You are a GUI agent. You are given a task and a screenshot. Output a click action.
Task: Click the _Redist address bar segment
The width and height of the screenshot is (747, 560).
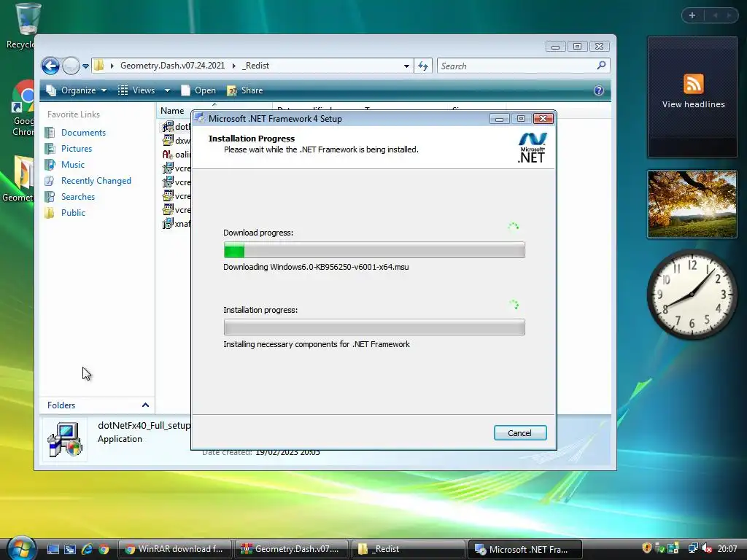pyautogui.click(x=256, y=66)
